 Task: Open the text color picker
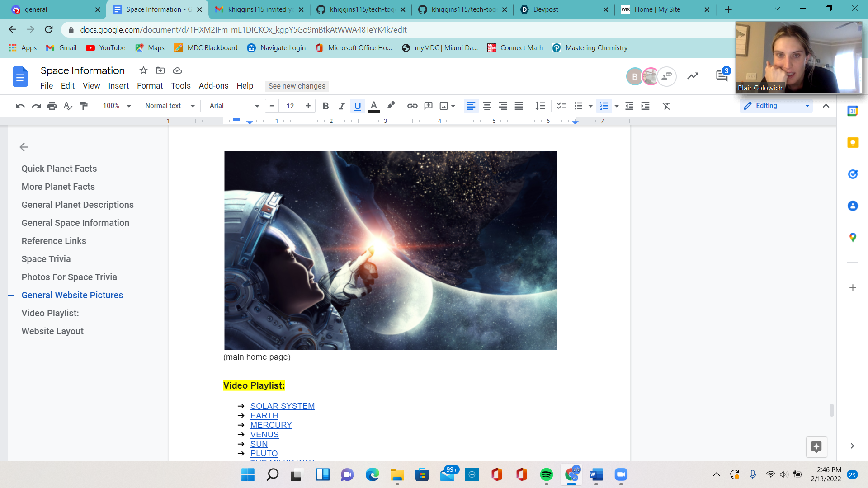point(373,106)
